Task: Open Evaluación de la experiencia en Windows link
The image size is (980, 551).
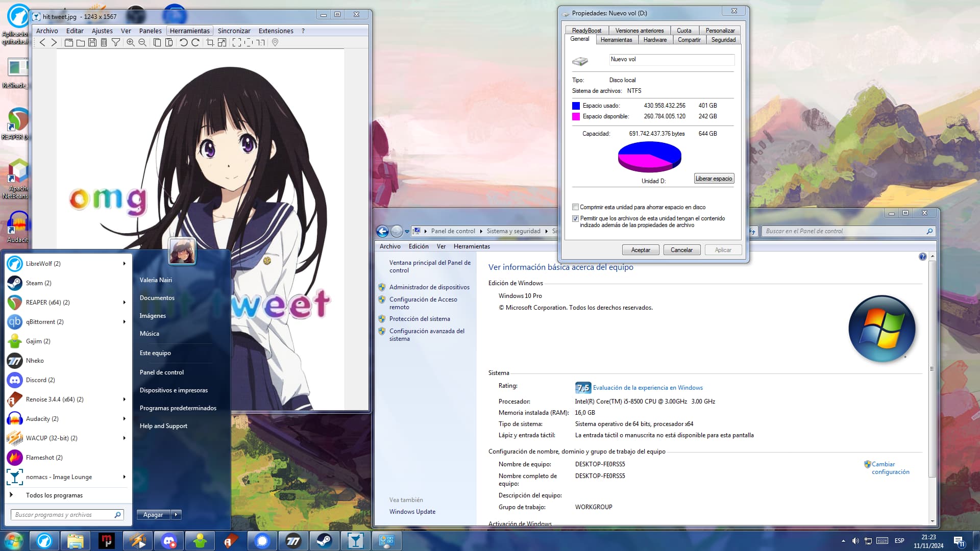Action: pyautogui.click(x=648, y=388)
